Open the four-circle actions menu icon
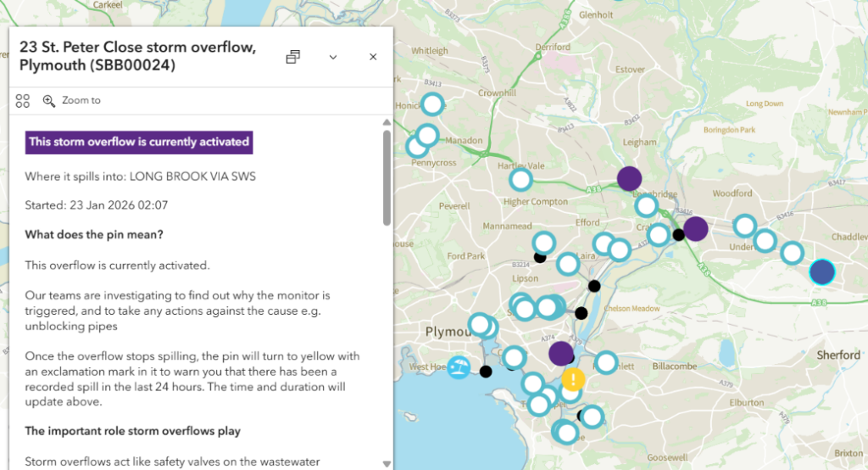The height and width of the screenshot is (470, 868). click(x=23, y=101)
